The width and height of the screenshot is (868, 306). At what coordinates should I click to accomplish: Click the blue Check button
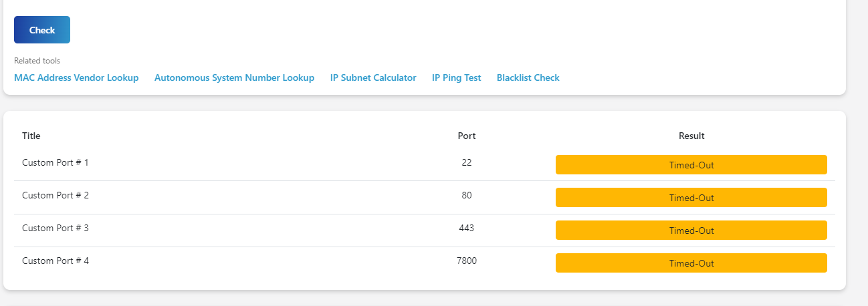[x=42, y=30]
